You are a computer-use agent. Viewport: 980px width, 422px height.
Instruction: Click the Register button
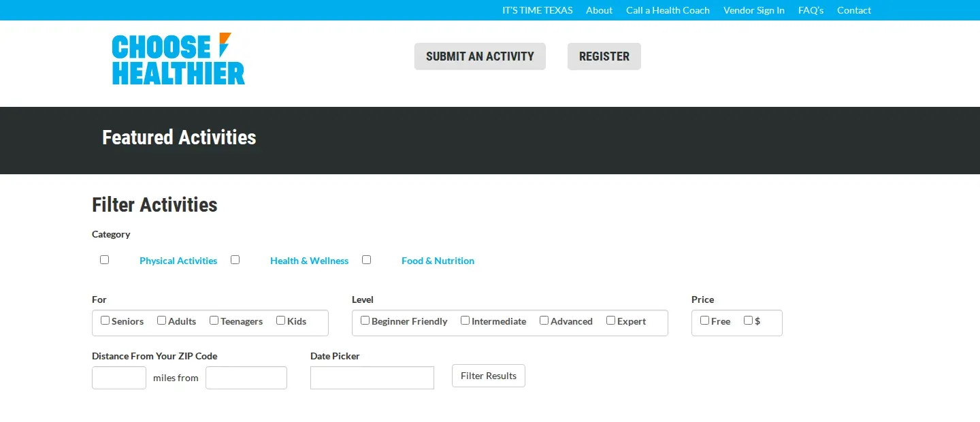(x=604, y=56)
